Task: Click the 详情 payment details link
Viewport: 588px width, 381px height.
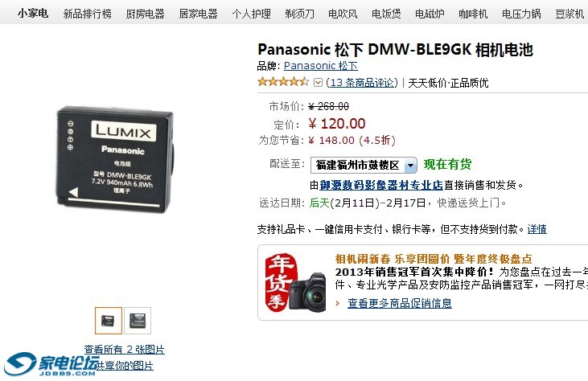Action: (x=537, y=229)
